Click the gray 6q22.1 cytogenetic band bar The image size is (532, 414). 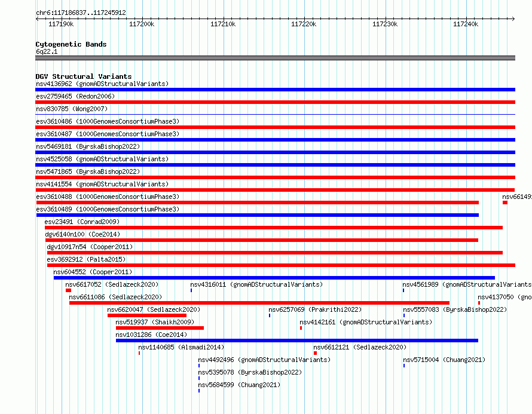coord(275,58)
